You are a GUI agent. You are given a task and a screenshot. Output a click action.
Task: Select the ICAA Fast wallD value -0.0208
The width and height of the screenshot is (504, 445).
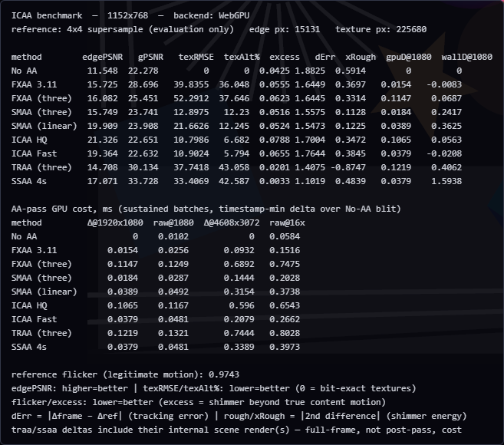pyautogui.click(x=444, y=153)
